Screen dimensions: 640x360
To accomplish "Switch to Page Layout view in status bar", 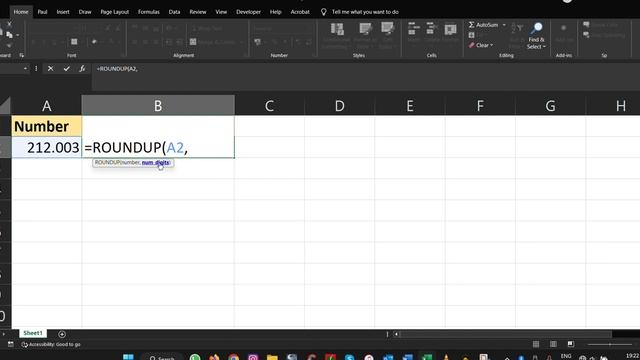I will (x=553, y=344).
